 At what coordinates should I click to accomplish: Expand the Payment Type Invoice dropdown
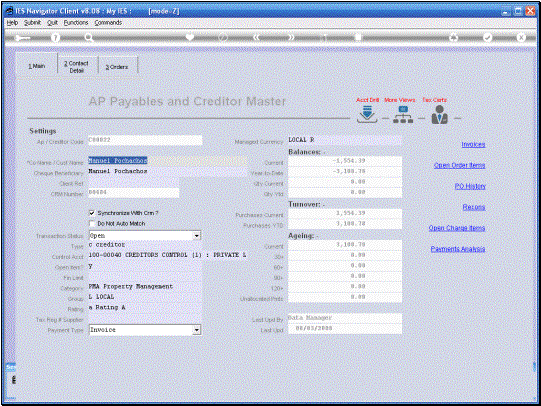point(197,330)
